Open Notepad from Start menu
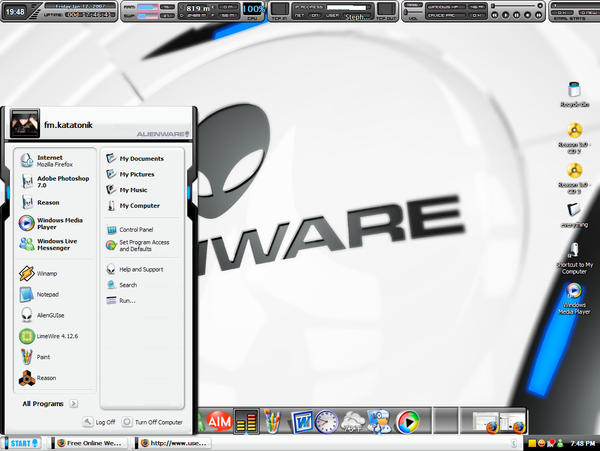Screen dimensions: 600x451 [x=39, y=295]
